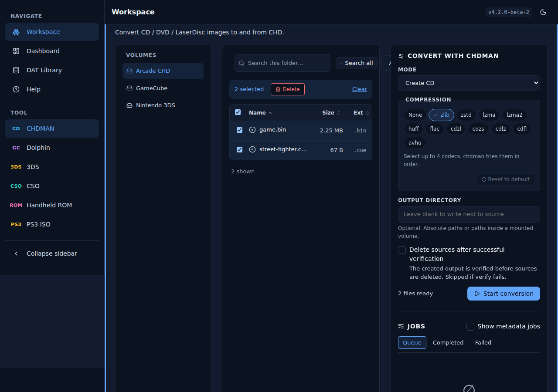The width and height of the screenshot is (558, 392).
Task: Toggle the select-all files checkbox
Action: tap(238, 112)
